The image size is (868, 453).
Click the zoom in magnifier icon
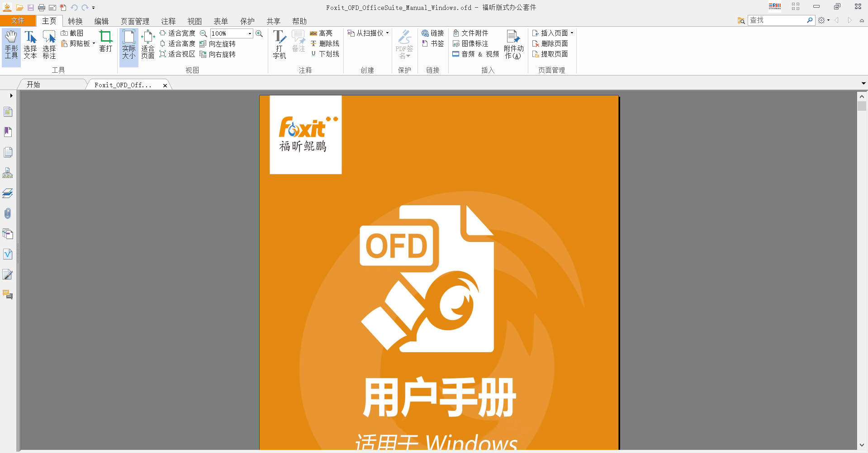259,33
